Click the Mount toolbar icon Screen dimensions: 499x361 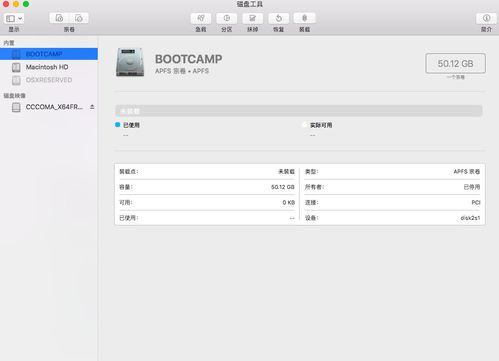(305, 18)
